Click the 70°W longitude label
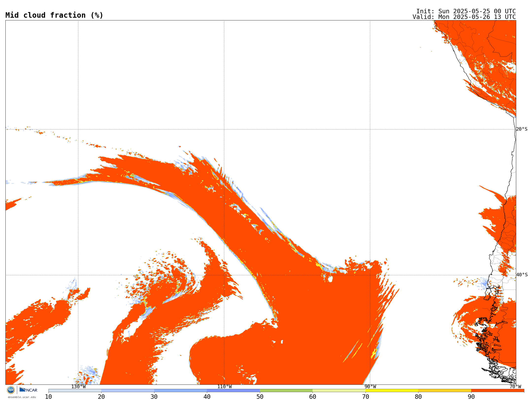This screenshot has height=400, width=532. 515,387
